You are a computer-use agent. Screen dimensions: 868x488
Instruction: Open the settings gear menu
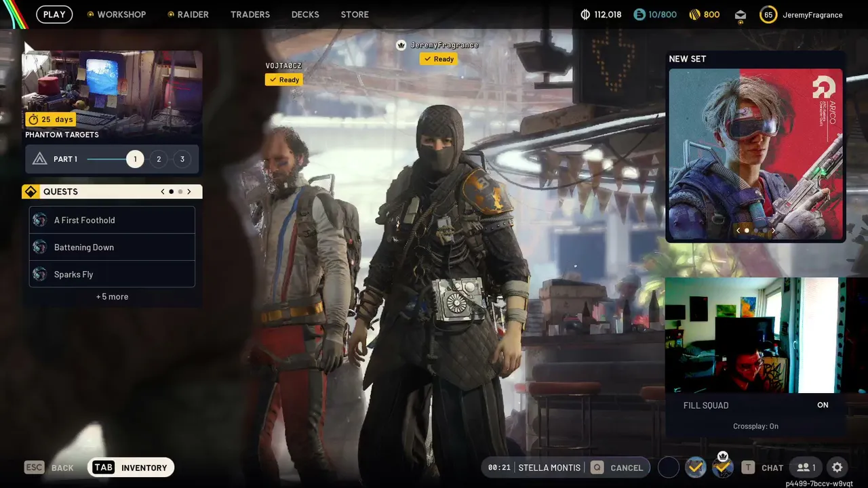click(x=837, y=468)
